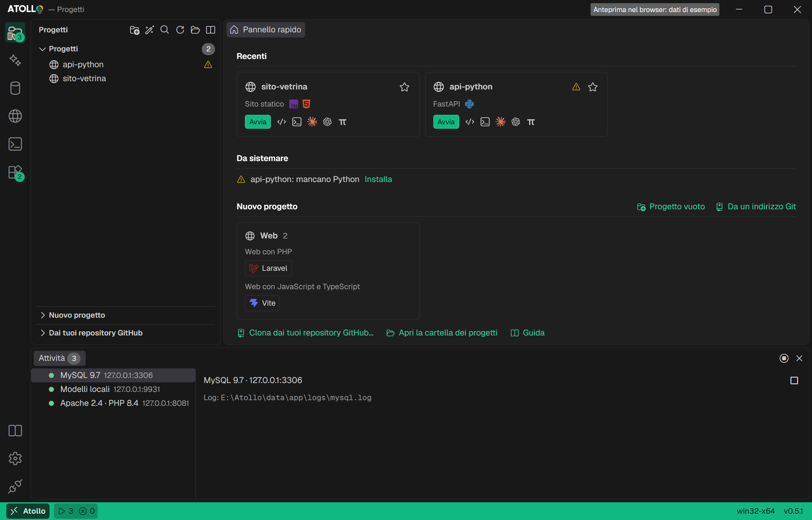Click Clona dai tuoi repository GitHub
This screenshot has height=520, width=812.
coord(306,333)
